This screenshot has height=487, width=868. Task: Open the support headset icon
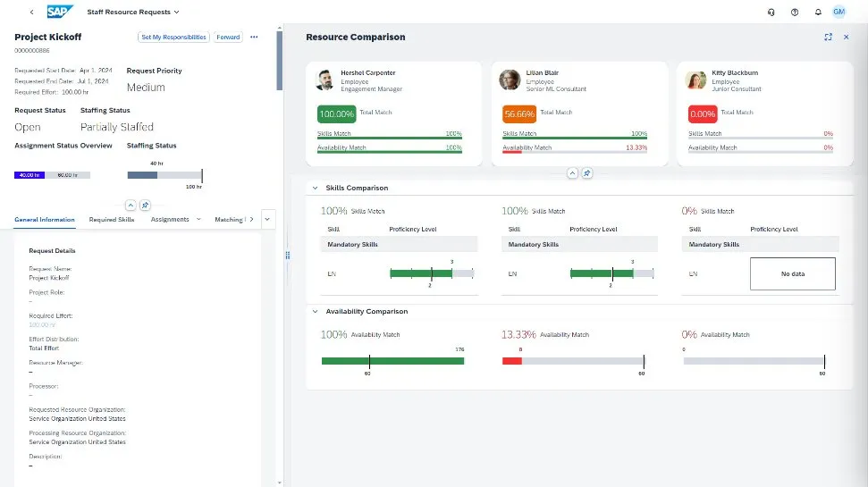771,13
